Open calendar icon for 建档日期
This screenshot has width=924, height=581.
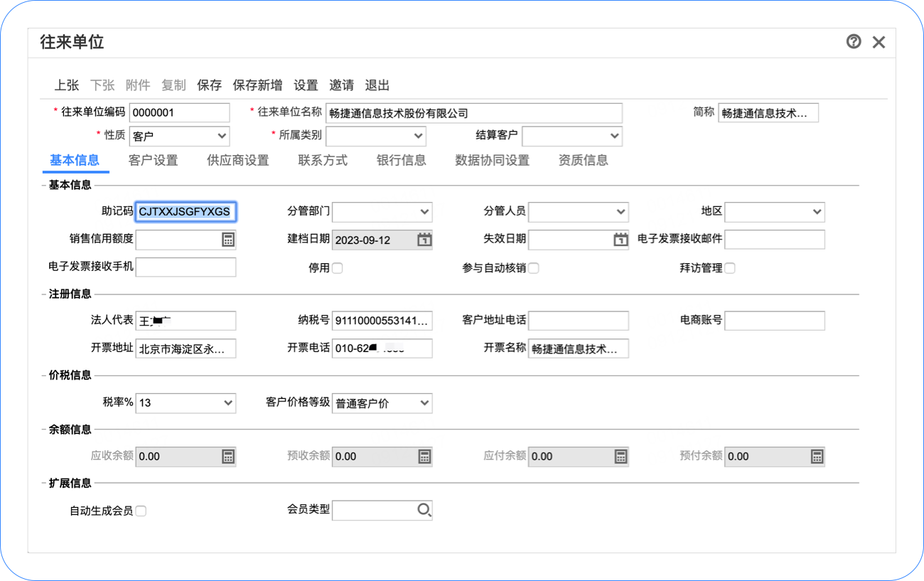pyautogui.click(x=424, y=240)
